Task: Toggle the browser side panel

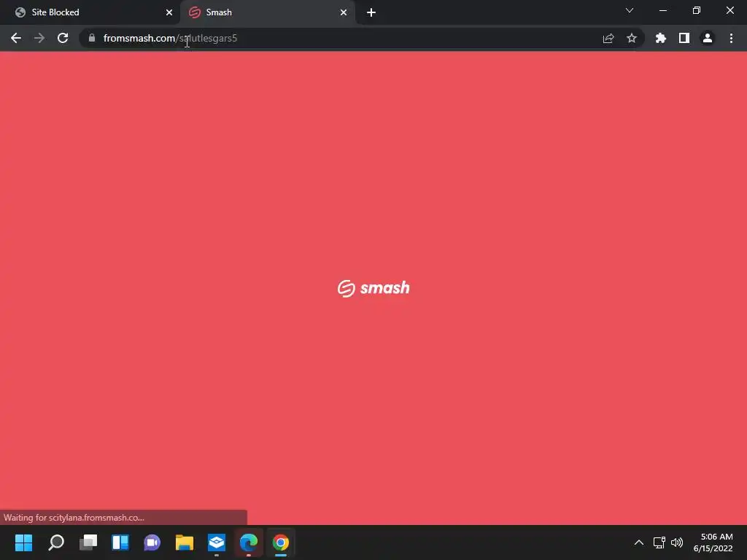Action: coord(684,38)
